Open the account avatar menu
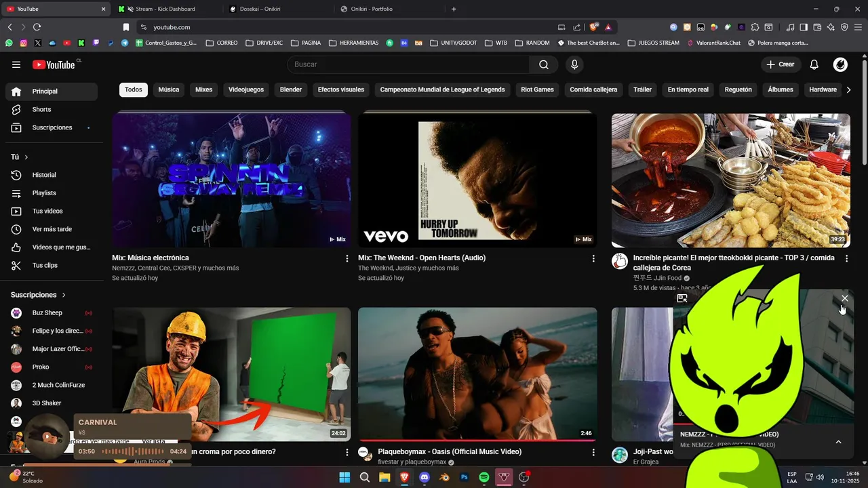868x488 pixels. click(x=840, y=64)
